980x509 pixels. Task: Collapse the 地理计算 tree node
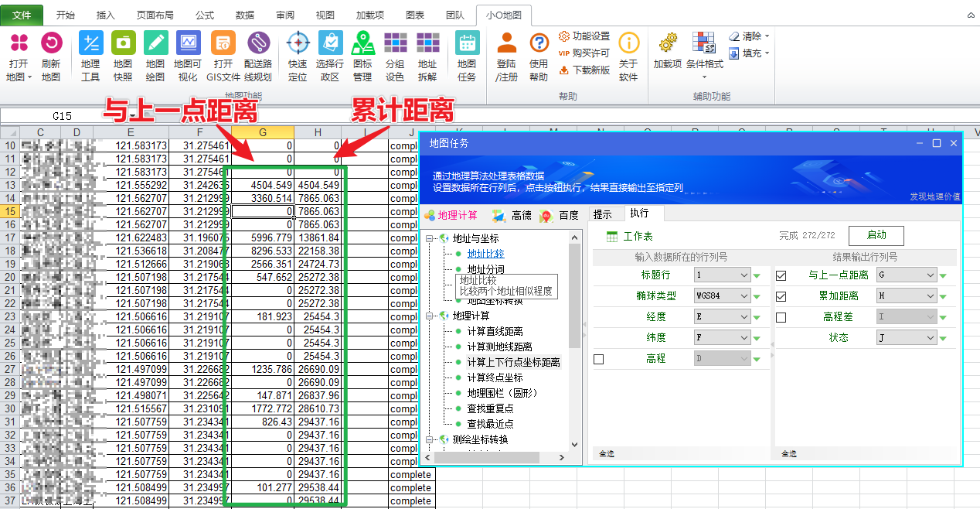click(x=430, y=316)
